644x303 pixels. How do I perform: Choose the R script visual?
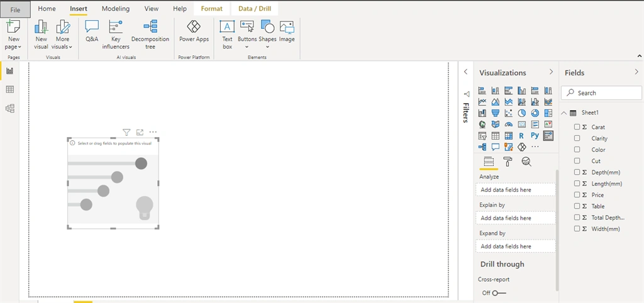pyautogui.click(x=521, y=136)
